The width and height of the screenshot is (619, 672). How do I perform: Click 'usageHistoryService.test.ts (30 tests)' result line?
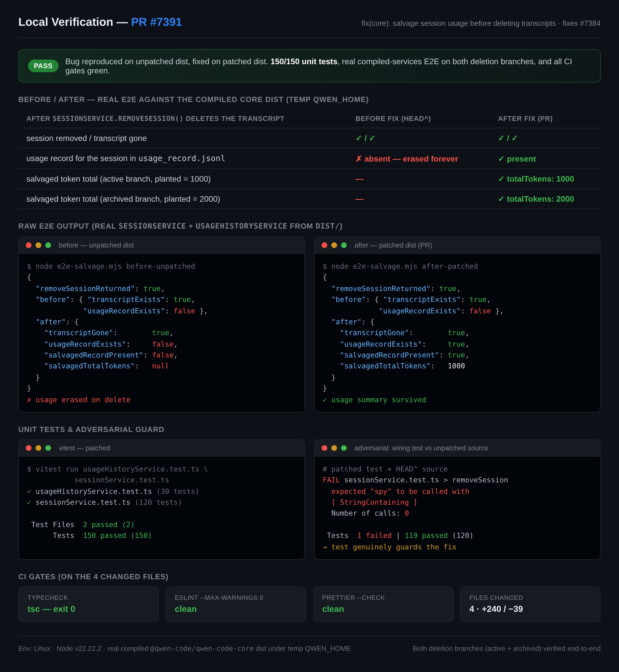coord(113,491)
